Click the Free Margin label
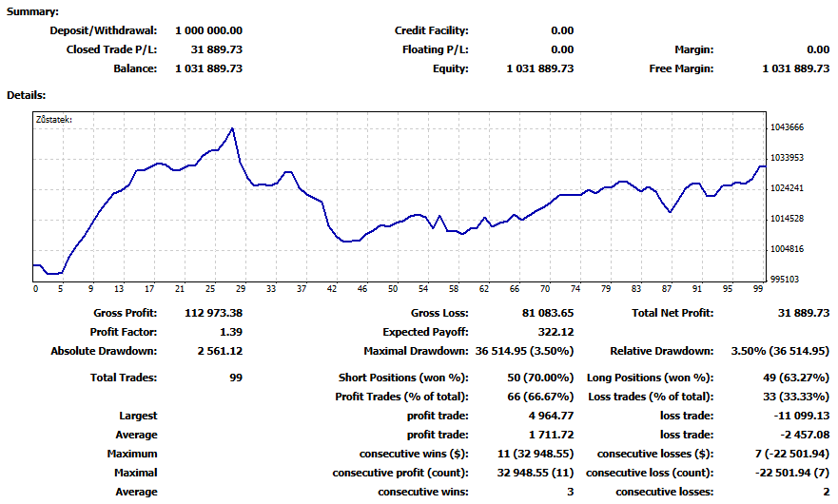Screen dimensions: 838x504 coord(681,68)
